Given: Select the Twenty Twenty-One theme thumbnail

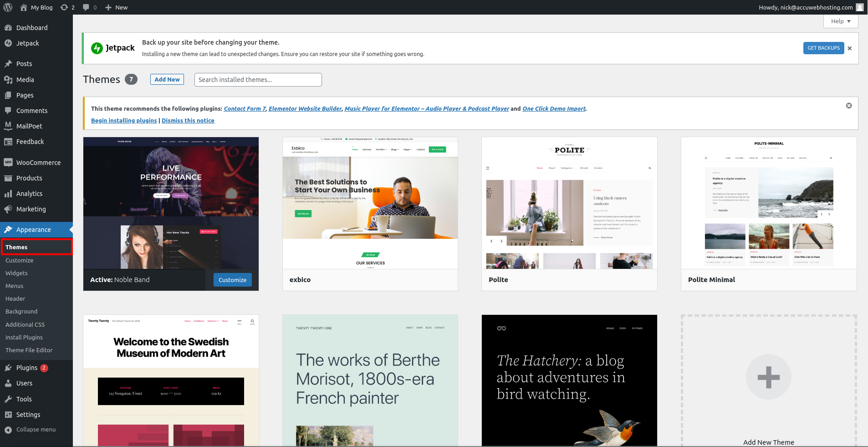Looking at the screenshot, I should (370, 380).
